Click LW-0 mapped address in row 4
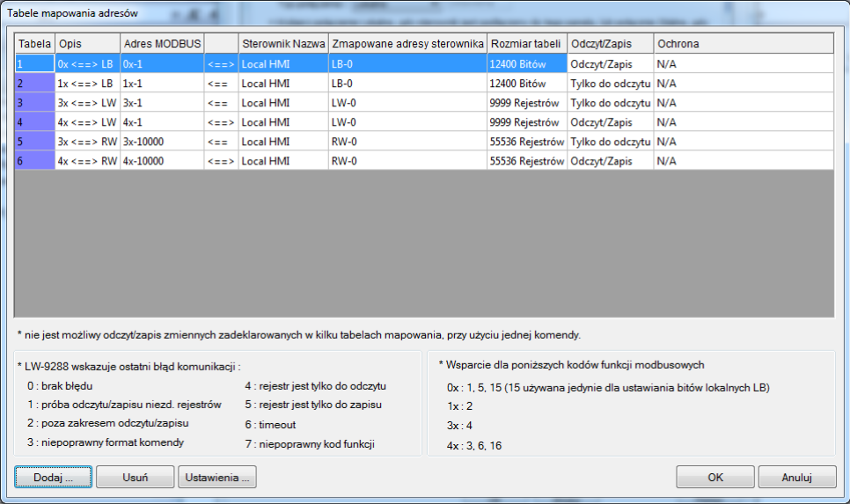Viewport: 850px width, 504px height. click(407, 122)
